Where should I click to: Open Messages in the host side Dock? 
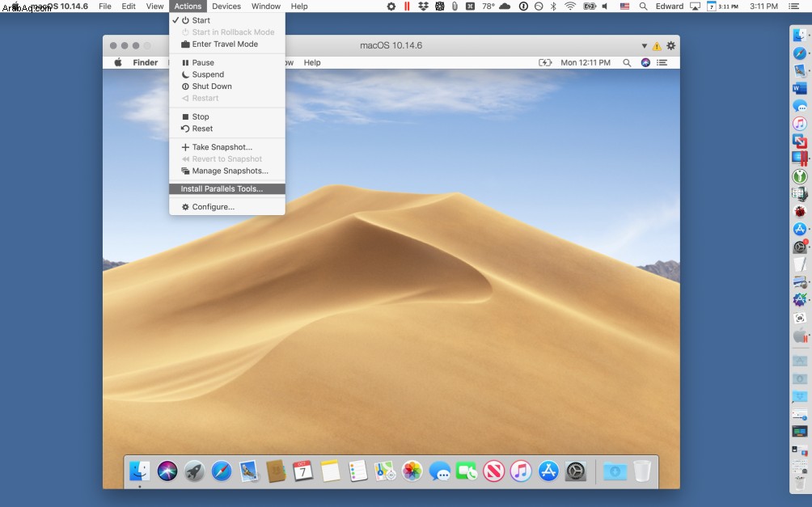point(800,106)
